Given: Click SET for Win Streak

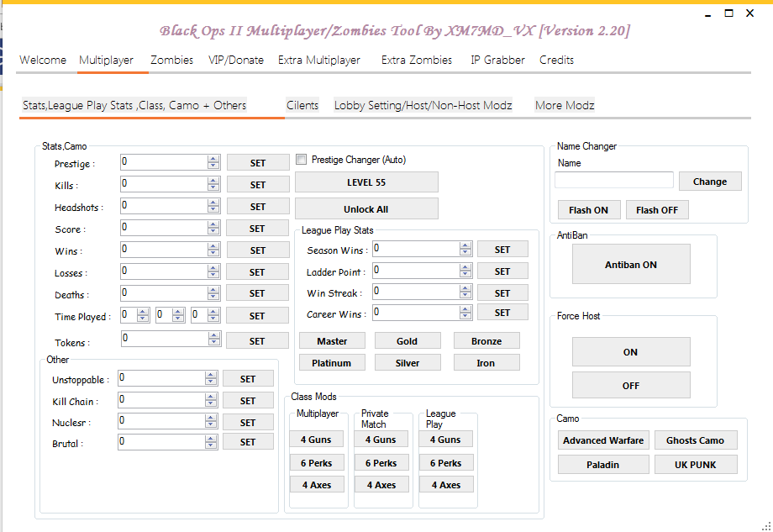Looking at the screenshot, I should tap(502, 292).
